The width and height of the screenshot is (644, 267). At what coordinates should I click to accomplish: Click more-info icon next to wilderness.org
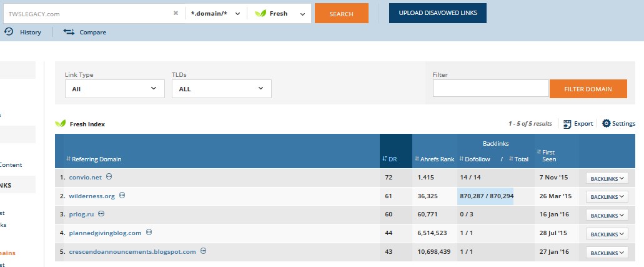122,196
